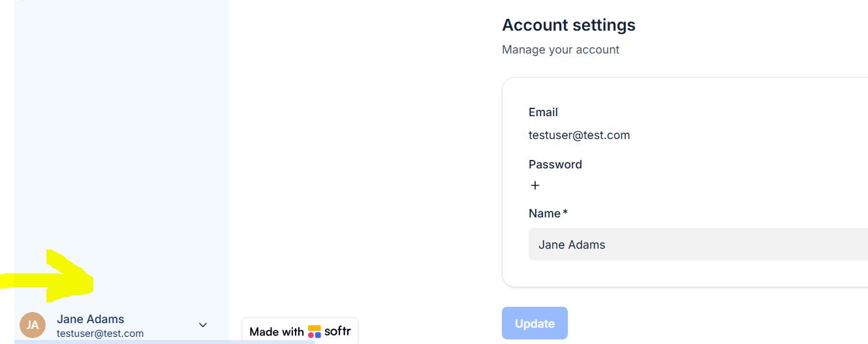This screenshot has height=344, width=868.
Task: Click the Name field label
Action: (x=544, y=213)
